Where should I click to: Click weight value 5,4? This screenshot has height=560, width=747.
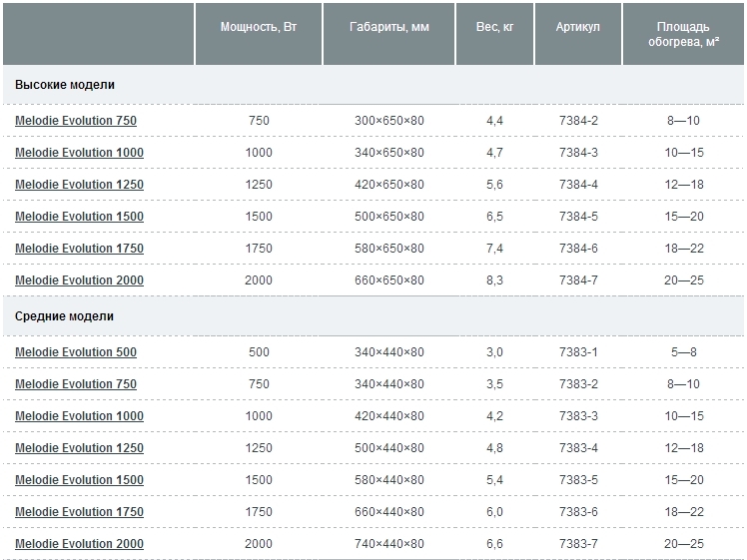(x=494, y=480)
